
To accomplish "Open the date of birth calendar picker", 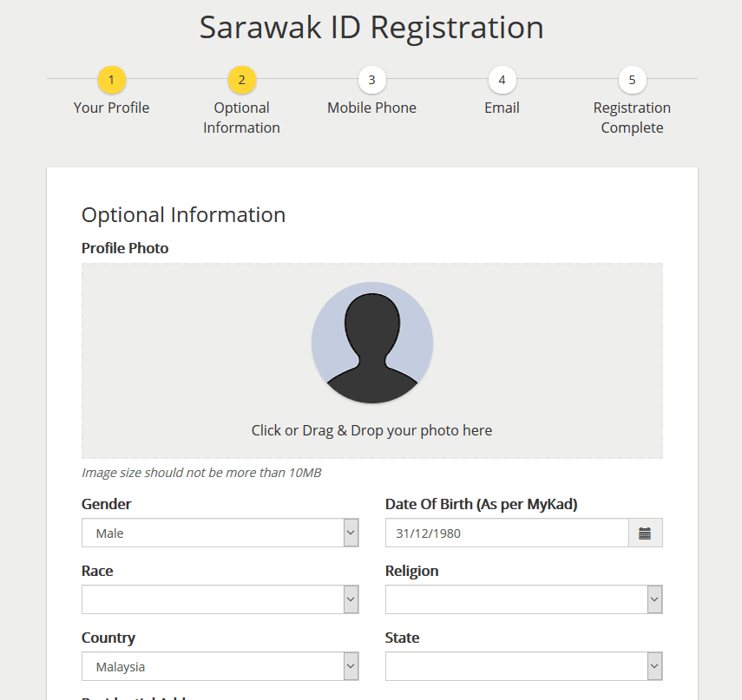I will pyautogui.click(x=645, y=533).
